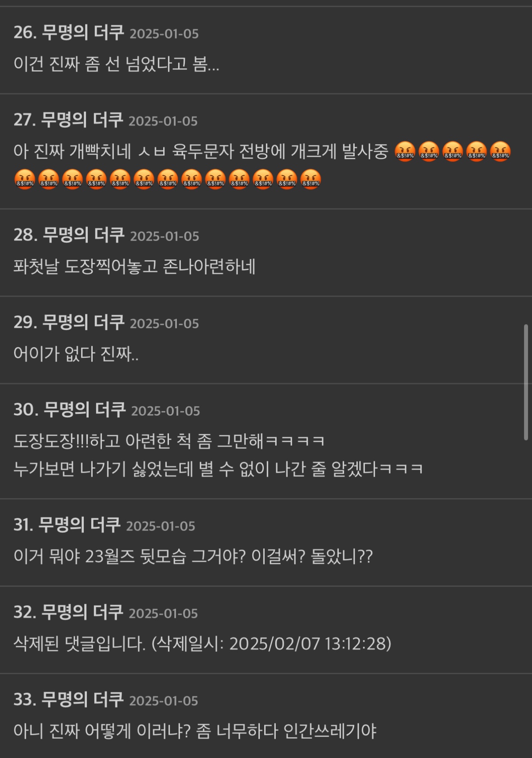Click comment 33 author name
Screen dimensions: 532x758
82,699
